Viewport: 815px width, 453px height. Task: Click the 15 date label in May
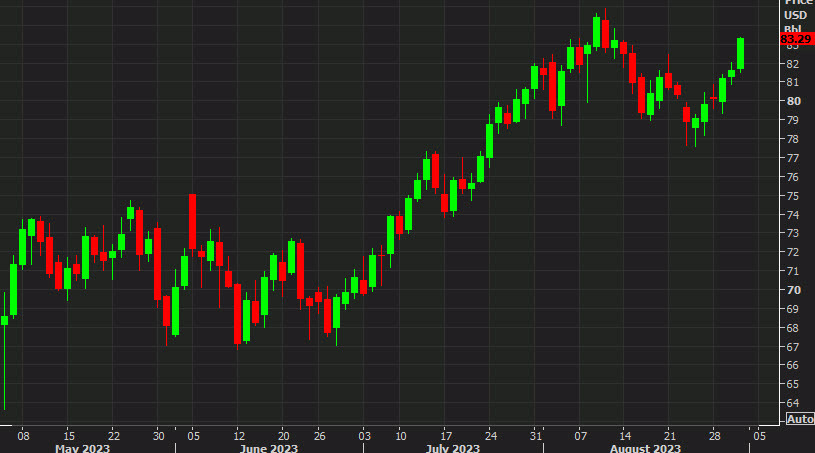(x=69, y=436)
